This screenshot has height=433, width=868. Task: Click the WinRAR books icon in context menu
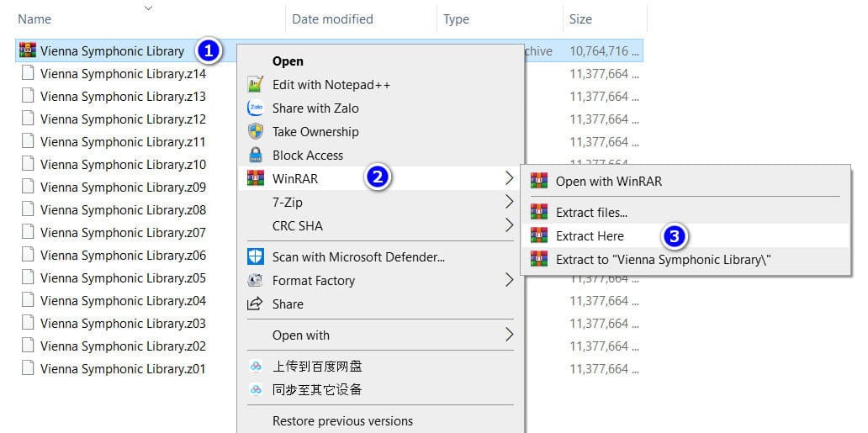point(255,178)
